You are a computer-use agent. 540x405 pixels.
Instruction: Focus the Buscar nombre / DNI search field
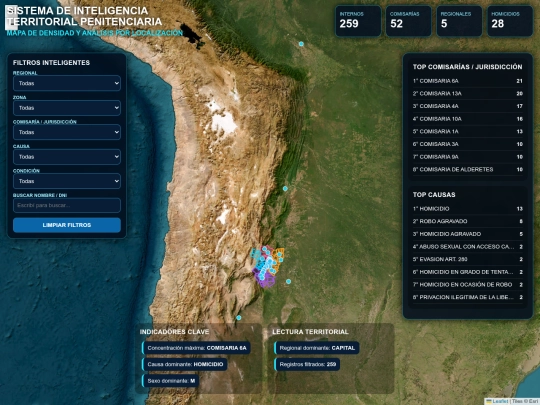click(x=67, y=205)
